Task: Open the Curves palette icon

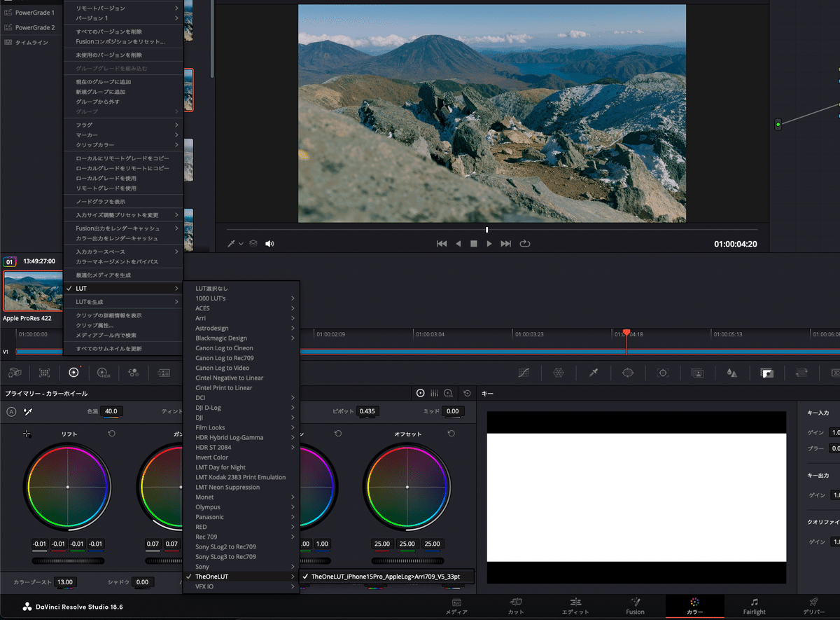Action: coord(525,373)
